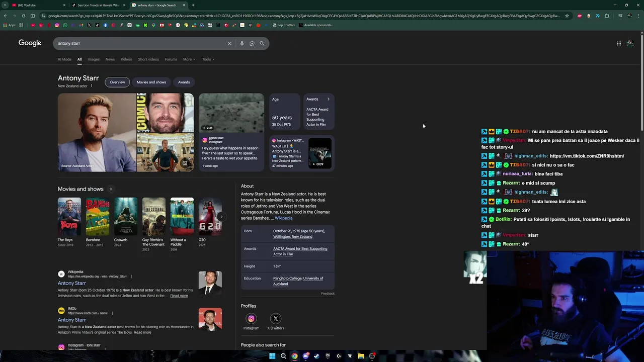Expand the Awards card chevron
This screenshot has height=362, width=644.
click(x=329, y=99)
